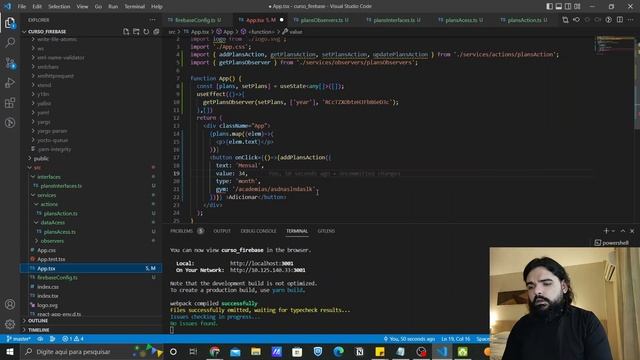Toggle the bottom Panel visibility
Image resolution: width=640 pixels, height=360 pixels.
559,6
